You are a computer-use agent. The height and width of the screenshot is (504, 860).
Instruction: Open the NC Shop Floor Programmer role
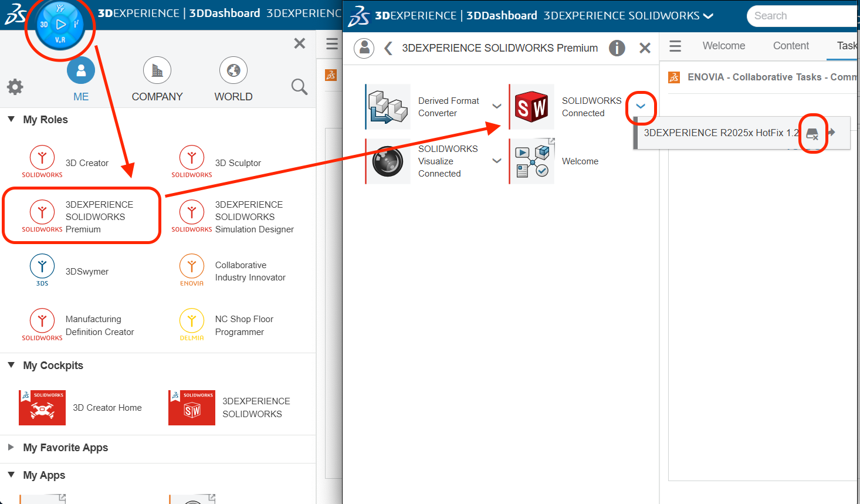pos(228,325)
